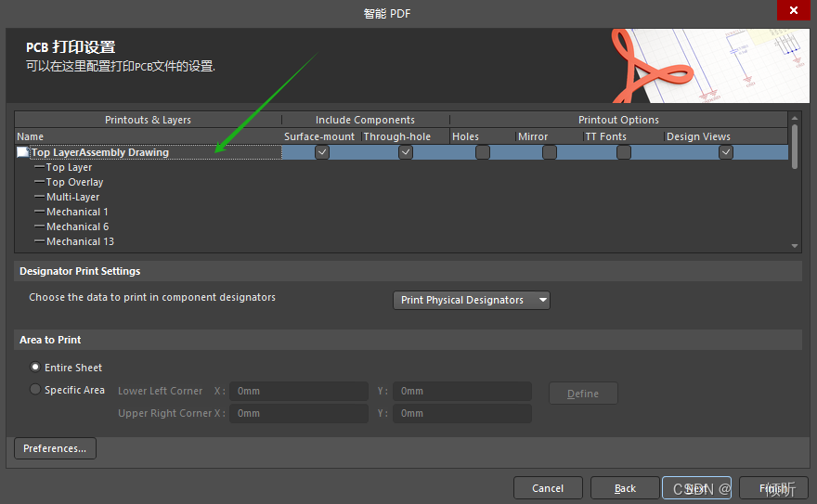Toggle Surface-mount checkbox for Top LayerAssembly Drawing
Screen dimensions: 817x504
[322, 152]
